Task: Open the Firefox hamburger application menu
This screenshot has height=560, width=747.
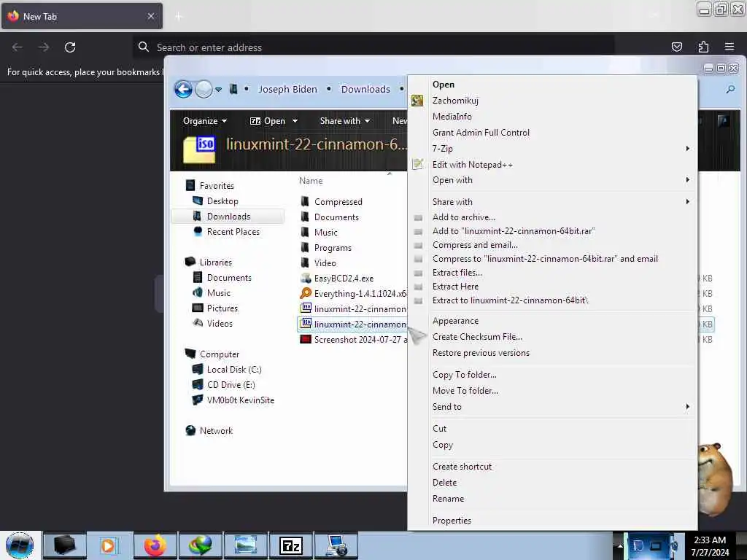Action: click(x=729, y=47)
